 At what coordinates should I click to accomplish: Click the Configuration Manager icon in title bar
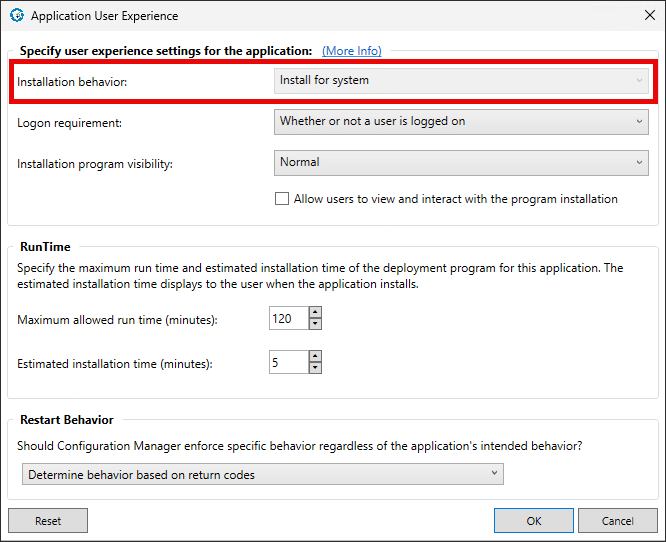tap(16, 16)
